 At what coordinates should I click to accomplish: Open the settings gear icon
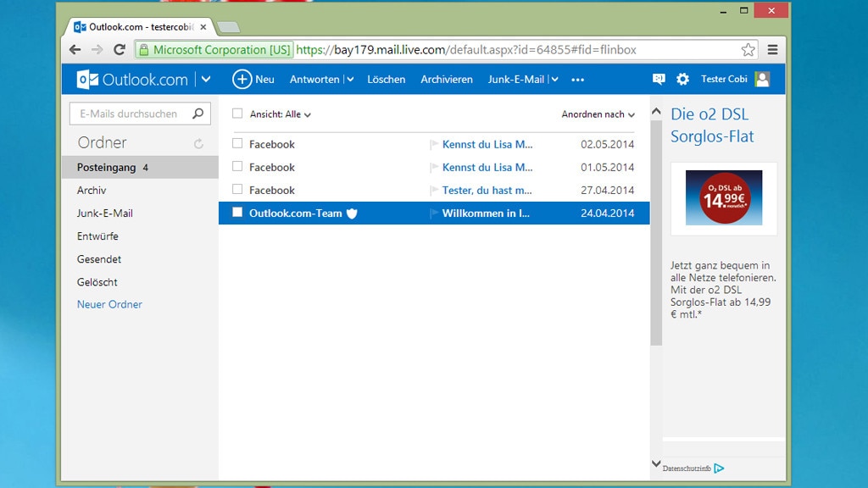682,79
